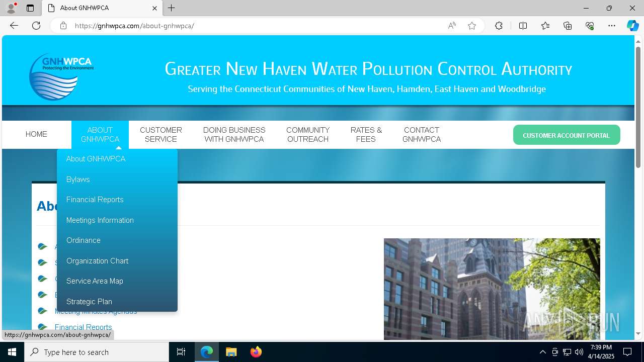Open the notifications center
Screen dimensions: 644x362
627,352
